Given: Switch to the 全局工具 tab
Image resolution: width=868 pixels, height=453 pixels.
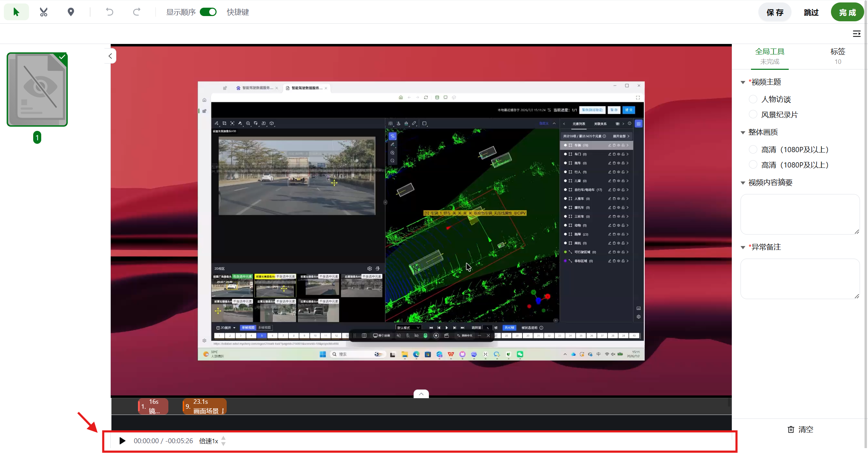Looking at the screenshot, I should [x=769, y=56].
